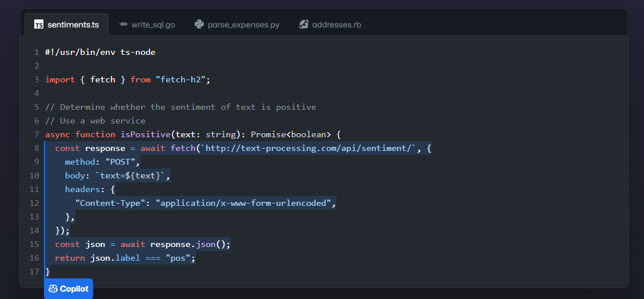Screen dimensions: 644x299
Task: Click the "pos" string in return statement
Action: 178,258
